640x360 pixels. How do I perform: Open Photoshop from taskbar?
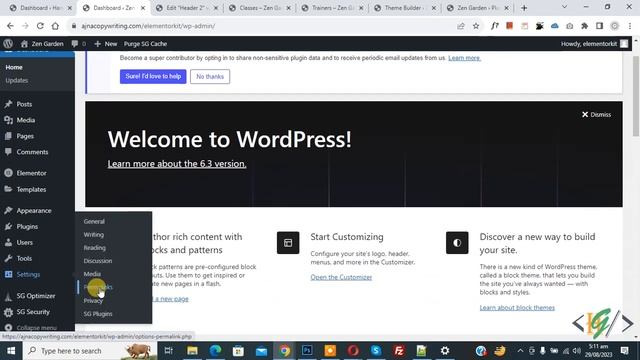[x=307, y=351]
